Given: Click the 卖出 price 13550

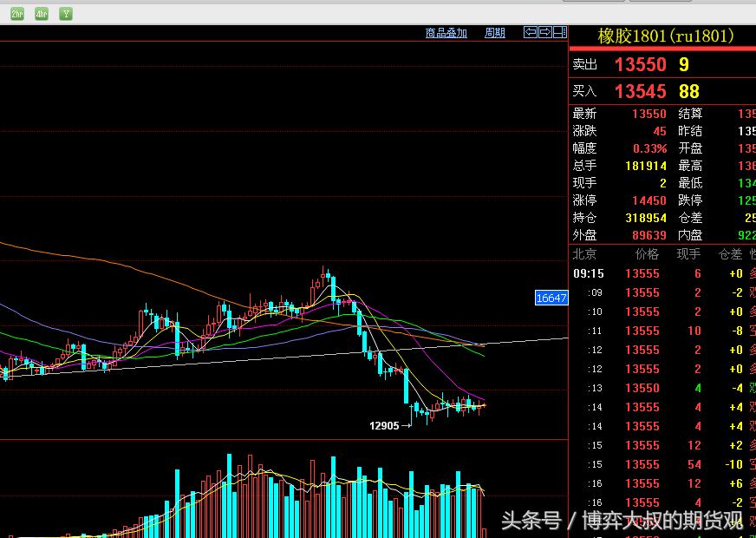Looking at the screenshot, I should [641, 65].
